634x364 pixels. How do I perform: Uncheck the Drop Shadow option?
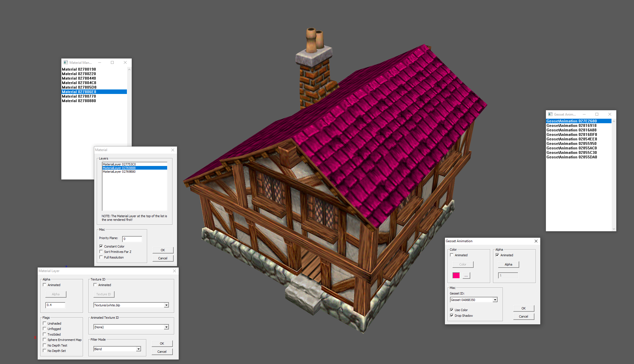[452, 315]
